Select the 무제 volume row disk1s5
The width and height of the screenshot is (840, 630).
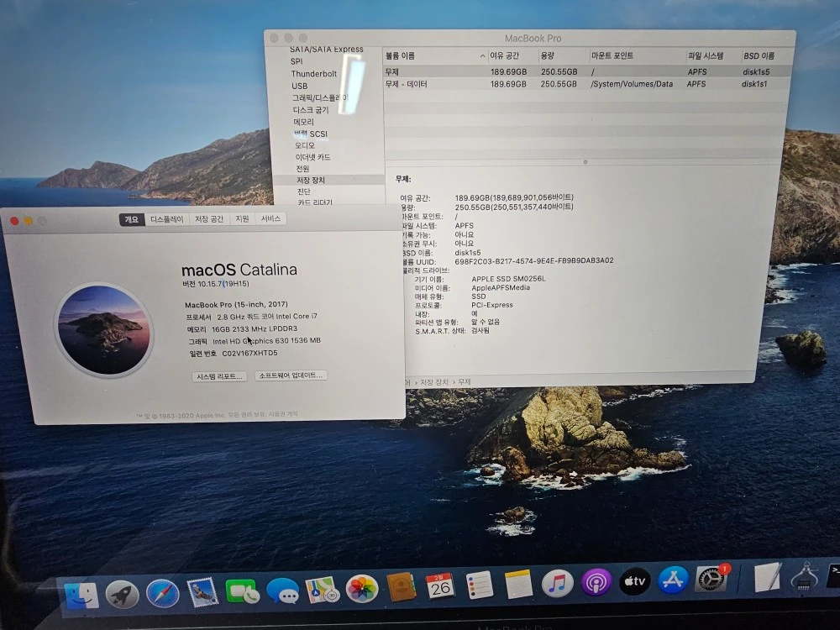(587, 71)
